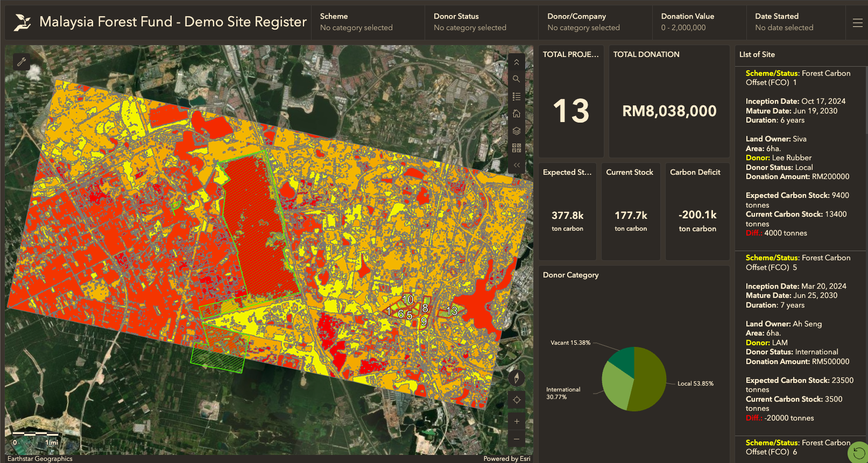
Task: Reset map orientation with compass
Action: coord(517,378)
